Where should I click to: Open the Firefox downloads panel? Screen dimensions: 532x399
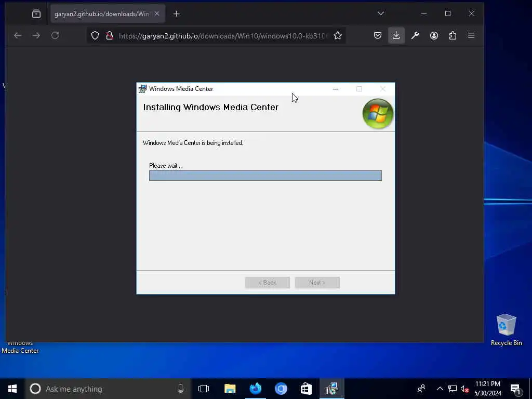(396, 35)
